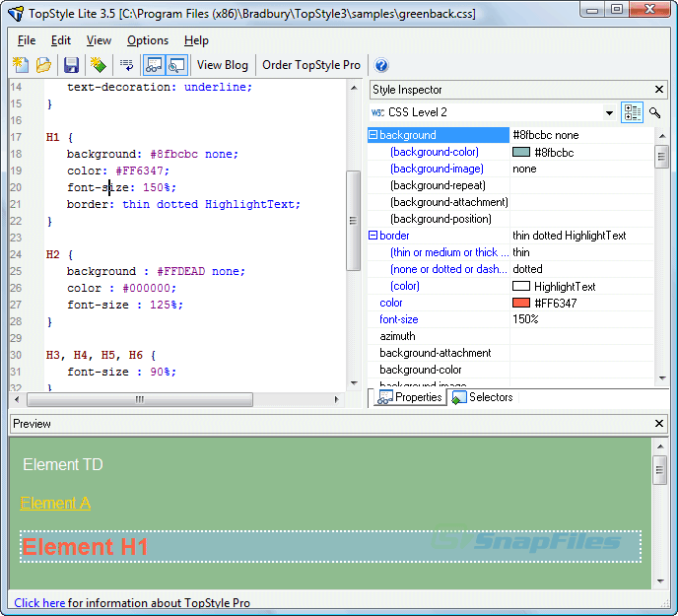Toggle categorized property view in Style Inspector
Image resolution: width=678 pixels, height=616 pixels.
click(x=632, y=113)
